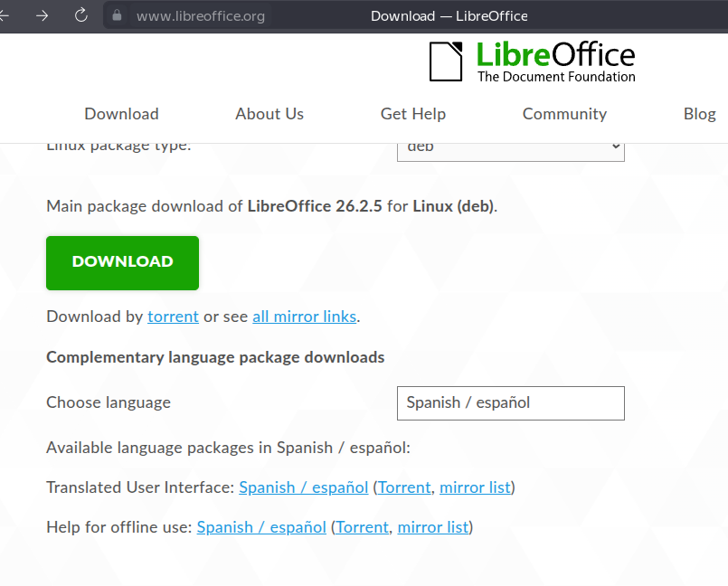This screenshot has width=728, height=586.
Task: Click the www.libreoffice.org address bar
Action: [x=201, y=15]
